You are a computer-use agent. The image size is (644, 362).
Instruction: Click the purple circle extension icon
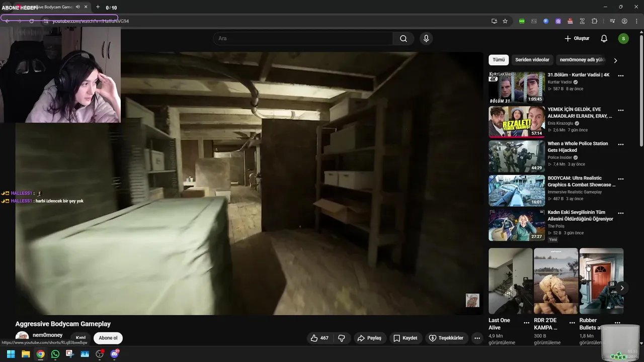coord(558,21)
